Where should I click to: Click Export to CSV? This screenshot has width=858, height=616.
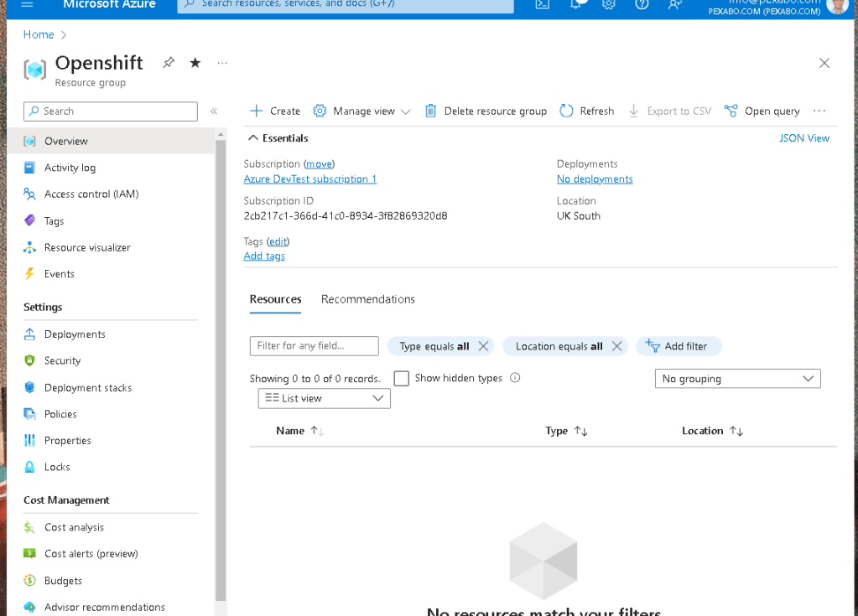(670, 111)
